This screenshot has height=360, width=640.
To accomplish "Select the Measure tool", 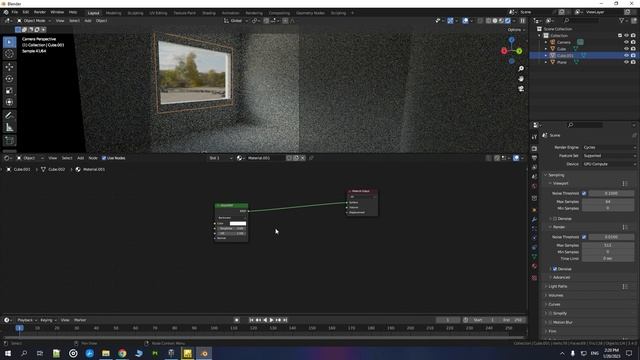I will [9, 128].
